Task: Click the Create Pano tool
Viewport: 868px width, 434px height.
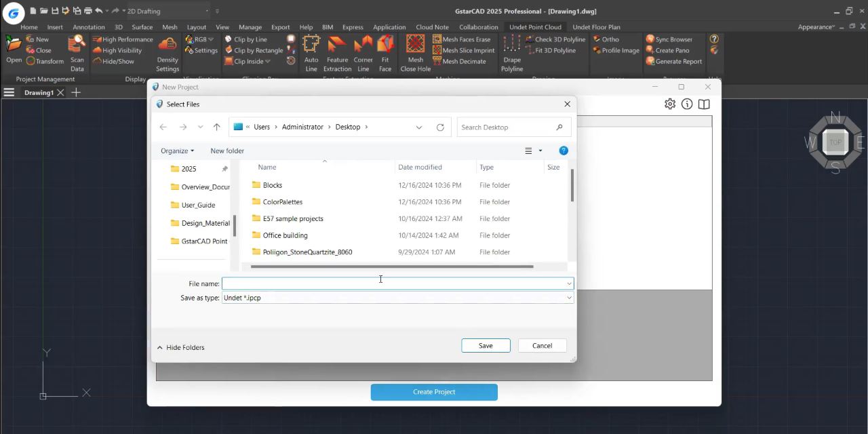Action: 668,50
